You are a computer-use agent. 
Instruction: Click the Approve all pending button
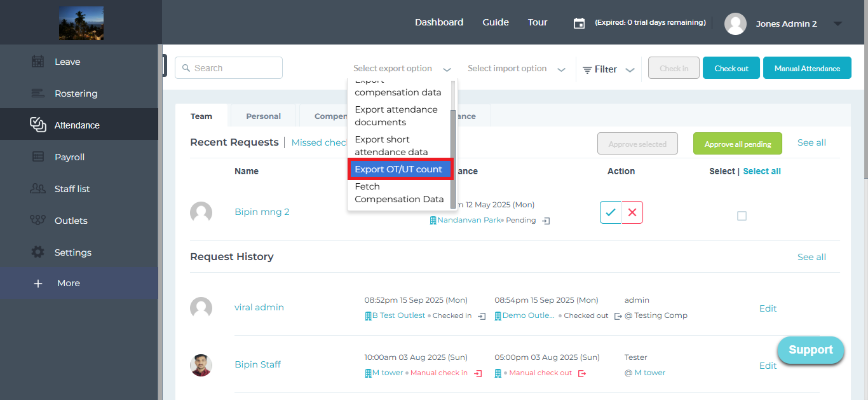tap(737, 144)
